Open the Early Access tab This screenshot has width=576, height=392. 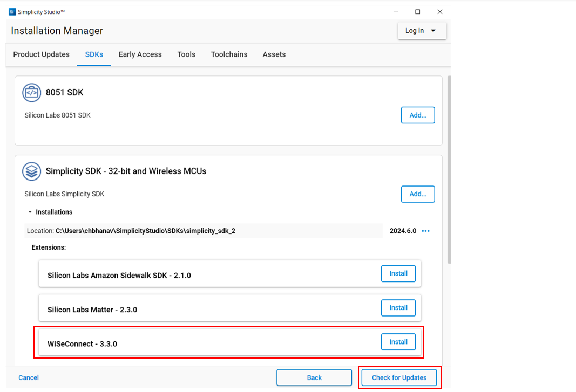point(140,54)
